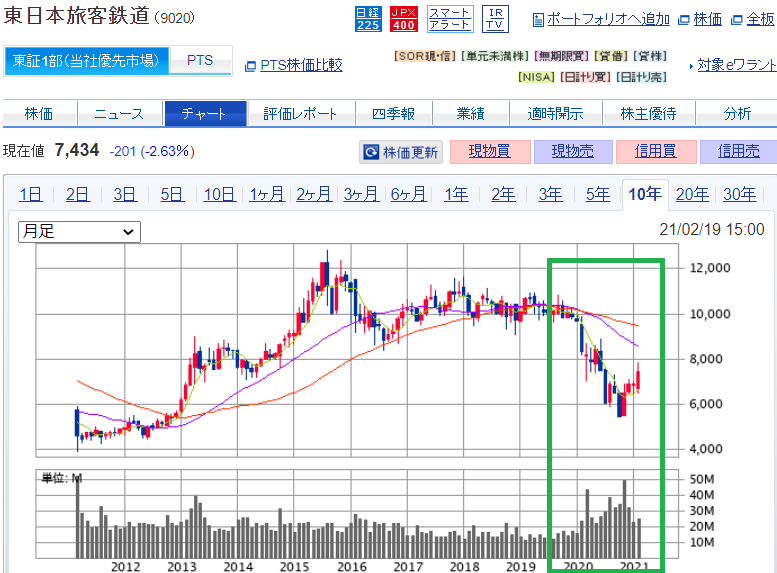This screenshot has height=573, width=777.
Task: Open the スマートアラート icon
Action: [450, 19]
